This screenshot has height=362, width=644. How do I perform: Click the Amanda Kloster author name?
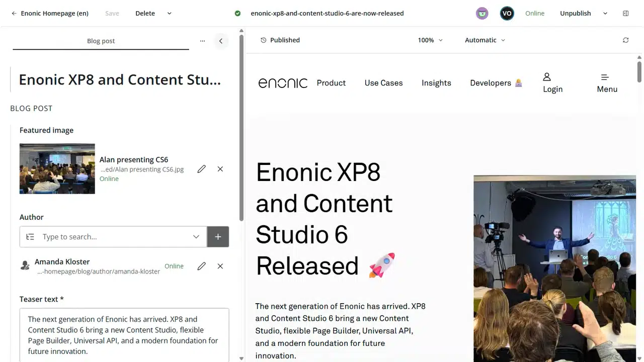[x=62, y=262]
